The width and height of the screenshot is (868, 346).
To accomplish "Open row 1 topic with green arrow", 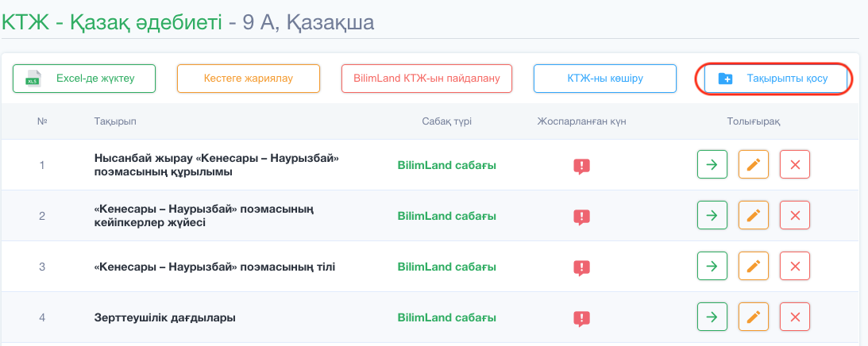I will click(712, 164).
